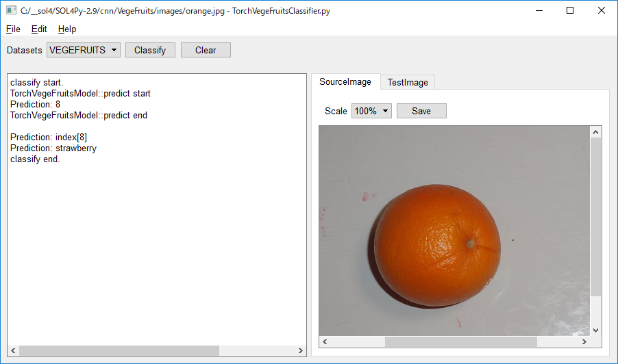The image size is (618, 364).
Task: Open the Help menu
Action: pos(67,29)
